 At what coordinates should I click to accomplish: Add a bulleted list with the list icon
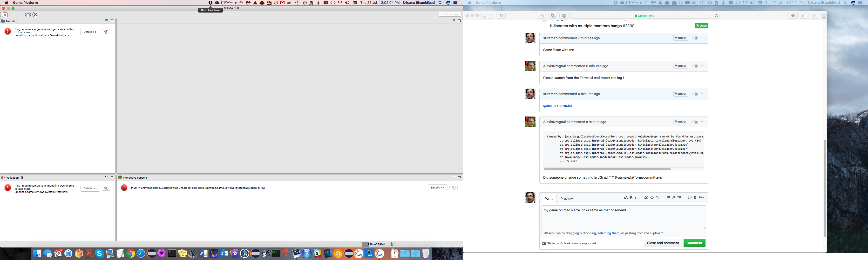click(669, 198)
